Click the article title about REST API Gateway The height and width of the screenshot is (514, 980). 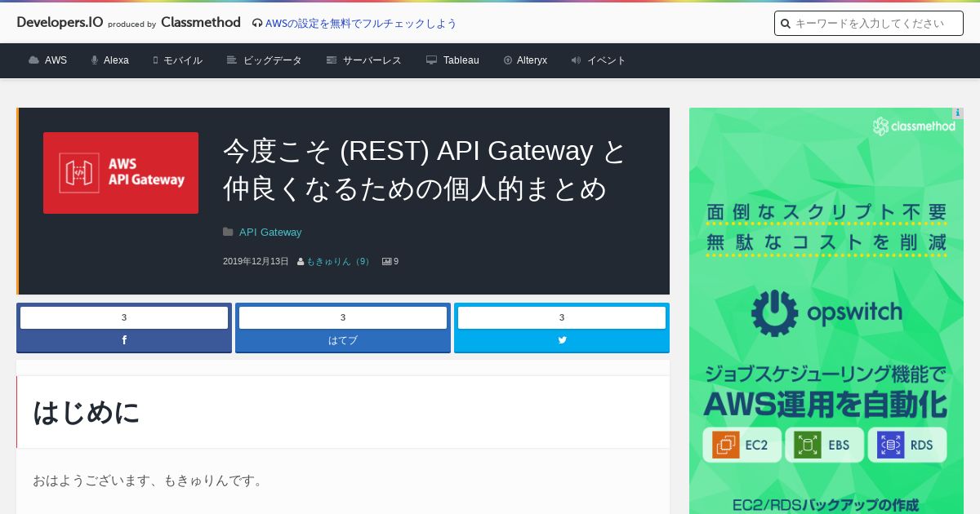click(425, 170)
